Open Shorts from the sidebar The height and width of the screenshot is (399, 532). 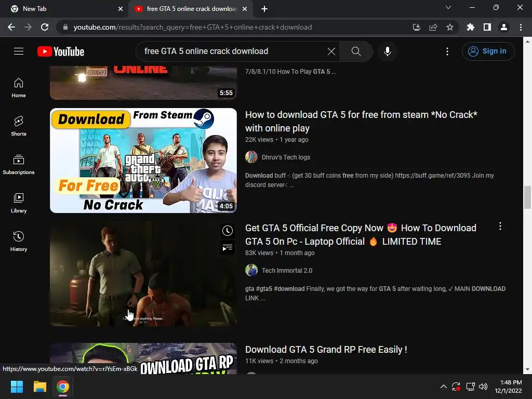click(x=19, y=126)
